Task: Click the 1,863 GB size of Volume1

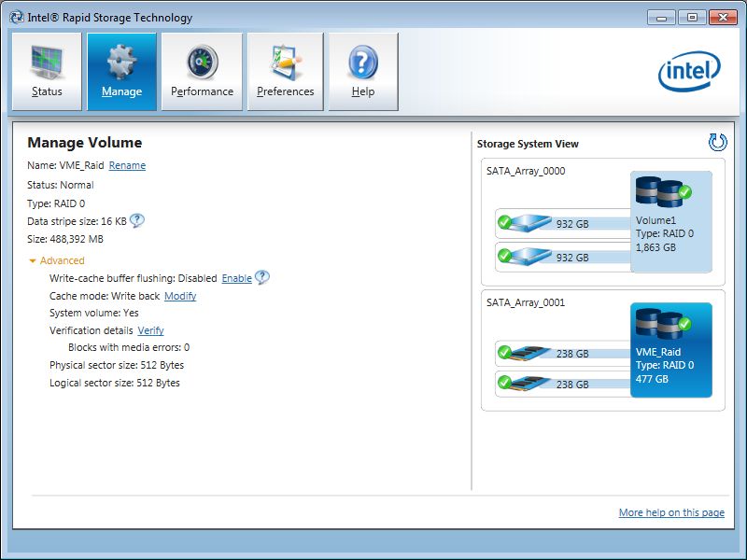Action: (655, 247)
